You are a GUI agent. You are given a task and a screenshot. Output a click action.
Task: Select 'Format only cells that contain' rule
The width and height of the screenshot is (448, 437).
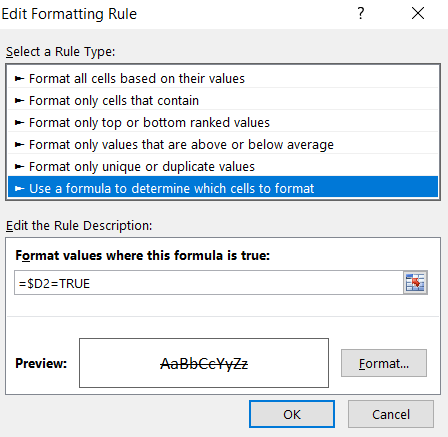tap(223, 100)
